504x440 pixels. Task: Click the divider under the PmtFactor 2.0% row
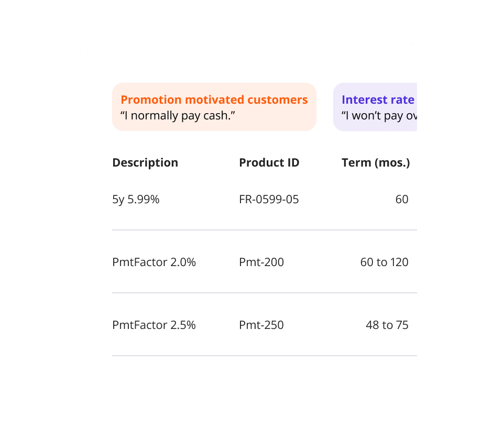click(264, 293)
